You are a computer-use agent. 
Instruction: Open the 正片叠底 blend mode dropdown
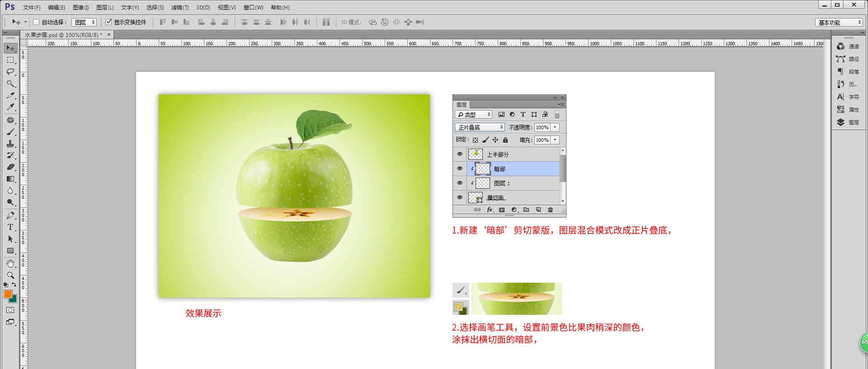pos(480,127)
